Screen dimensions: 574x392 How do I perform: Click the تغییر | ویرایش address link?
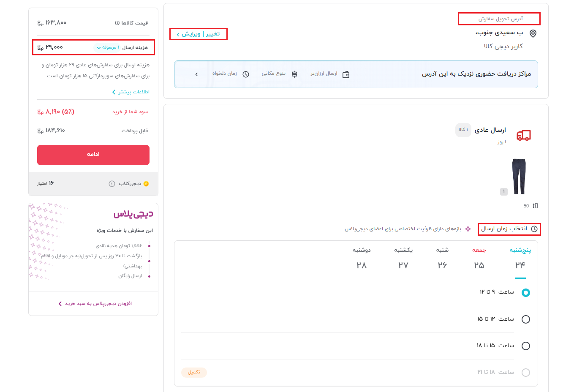coord(199,34)
